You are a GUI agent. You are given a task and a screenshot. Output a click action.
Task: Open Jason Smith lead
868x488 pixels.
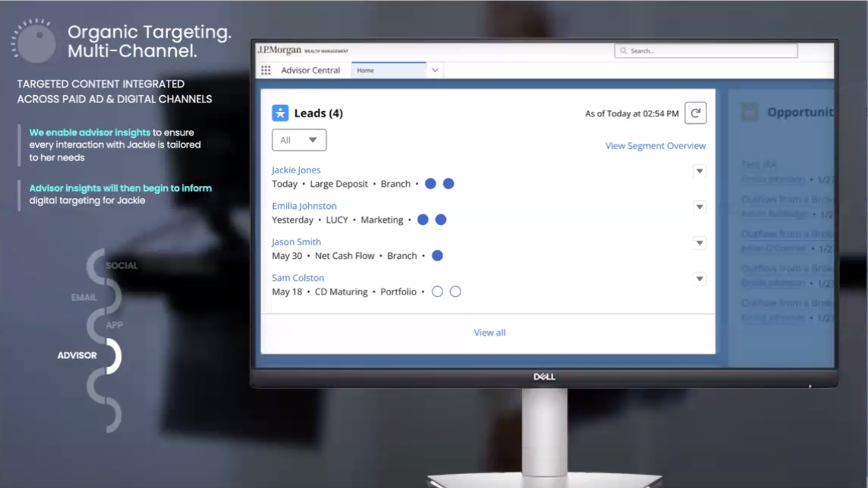[296, 242]
